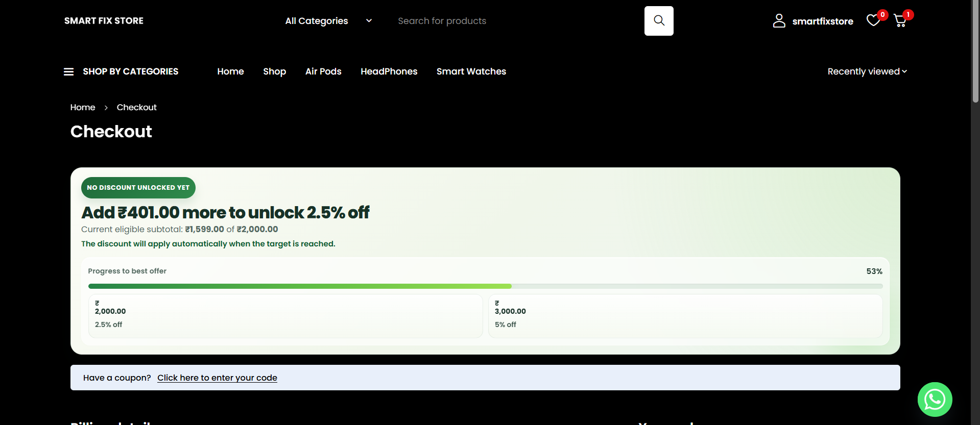The height and width of the screenshot is (425, 980).
Task: Click the 3,000.00 5% off tier card
Action: 685,316
